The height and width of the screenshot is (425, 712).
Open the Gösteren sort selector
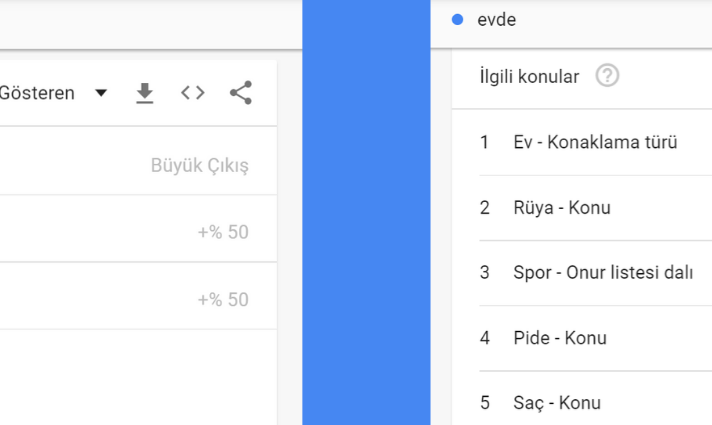pyautogui.click(x=54, y=93)
